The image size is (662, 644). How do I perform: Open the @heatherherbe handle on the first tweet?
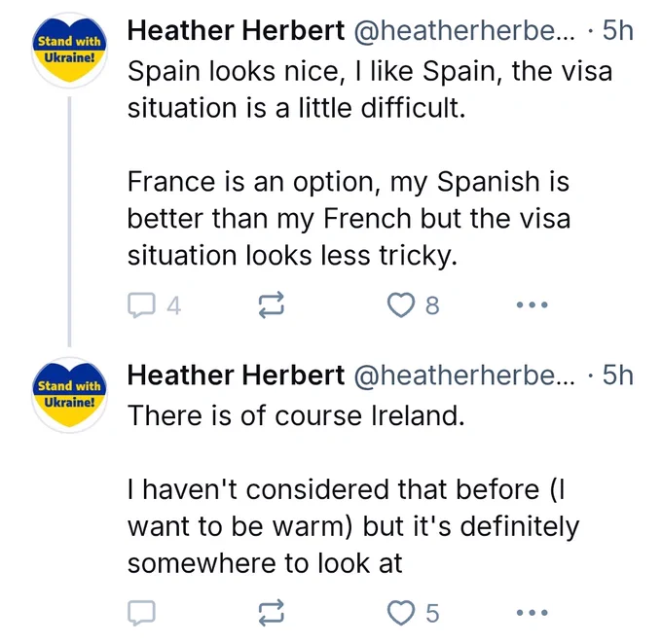click(x=464, y=31)
